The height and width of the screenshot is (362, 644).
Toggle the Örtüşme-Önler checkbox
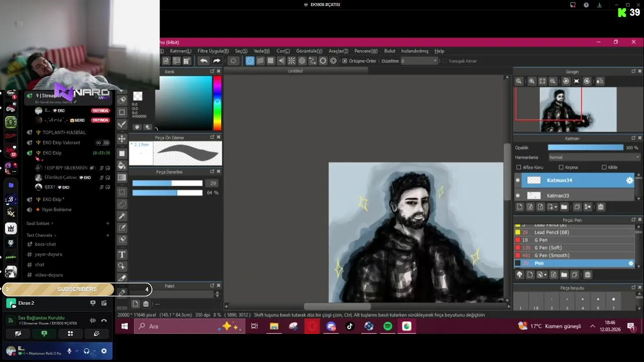(x=345, y=61)
